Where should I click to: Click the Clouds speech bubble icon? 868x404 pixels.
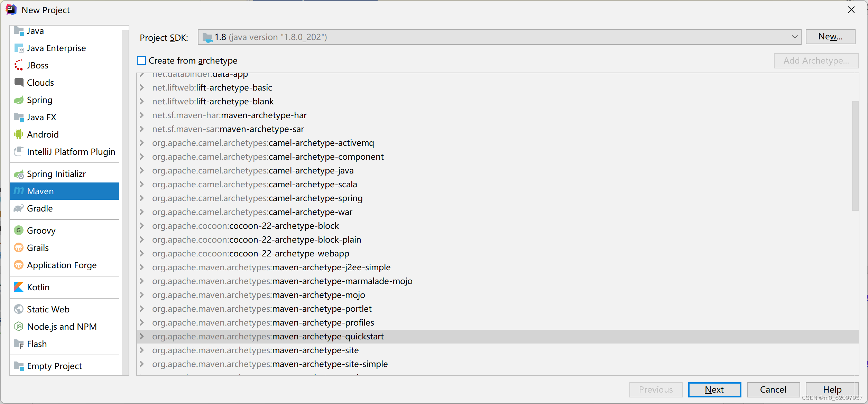coord(19,83)
